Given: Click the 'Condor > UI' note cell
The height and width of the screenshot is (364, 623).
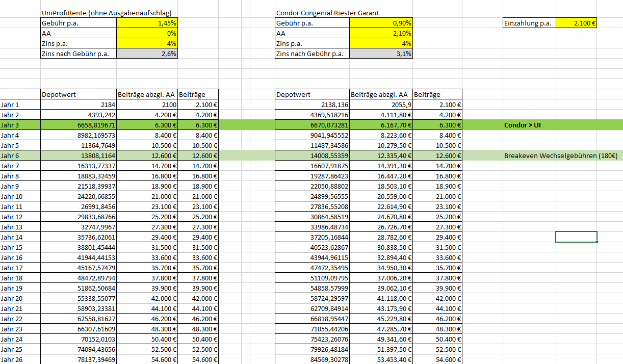Looking at the screenshot, I should [x=522, y=125].
